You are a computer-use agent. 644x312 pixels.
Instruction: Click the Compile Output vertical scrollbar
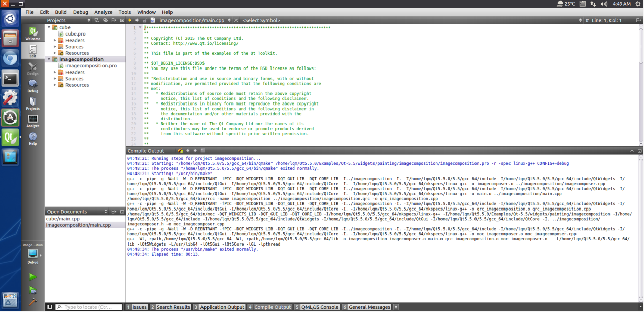click(641, 228)
